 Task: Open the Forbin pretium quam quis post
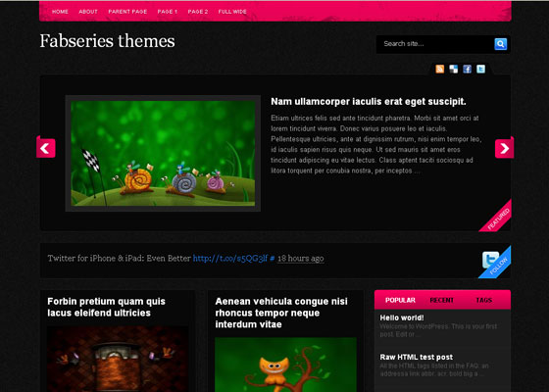[x=106, y=307]
